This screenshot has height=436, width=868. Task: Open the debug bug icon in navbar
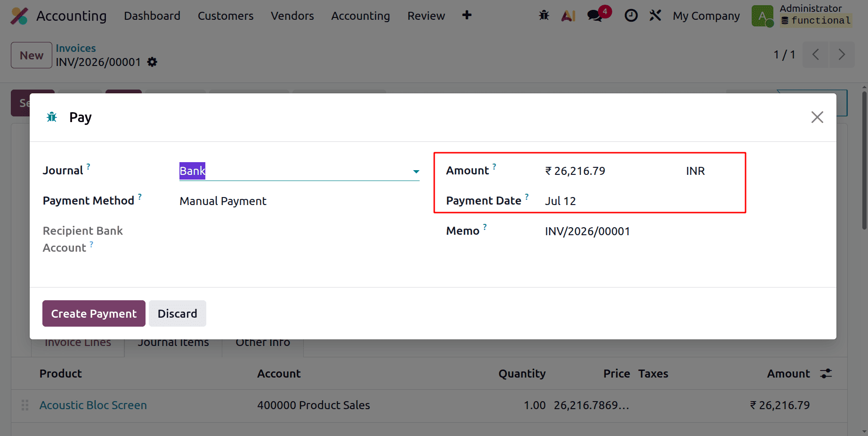[x=544, y=16]
